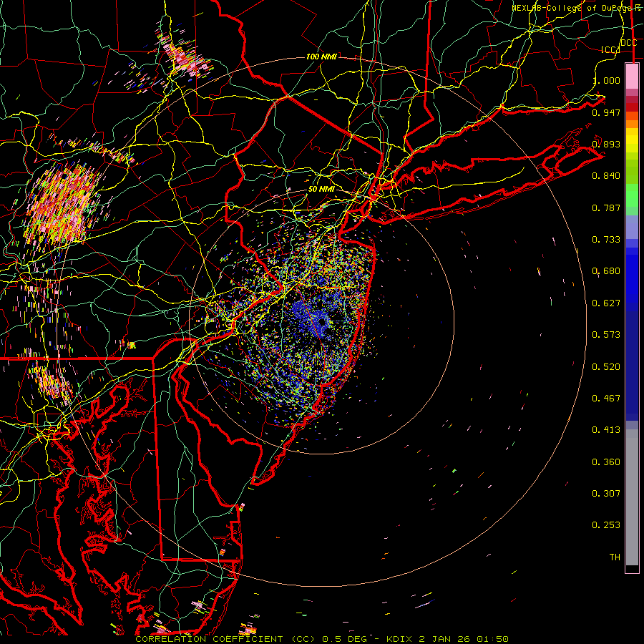Click the 0.413 scale value

point(606,430)
